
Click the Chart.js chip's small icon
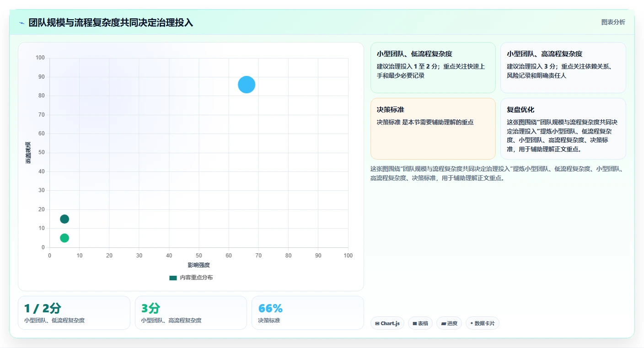pyautogui.click(x=377, y=323)
